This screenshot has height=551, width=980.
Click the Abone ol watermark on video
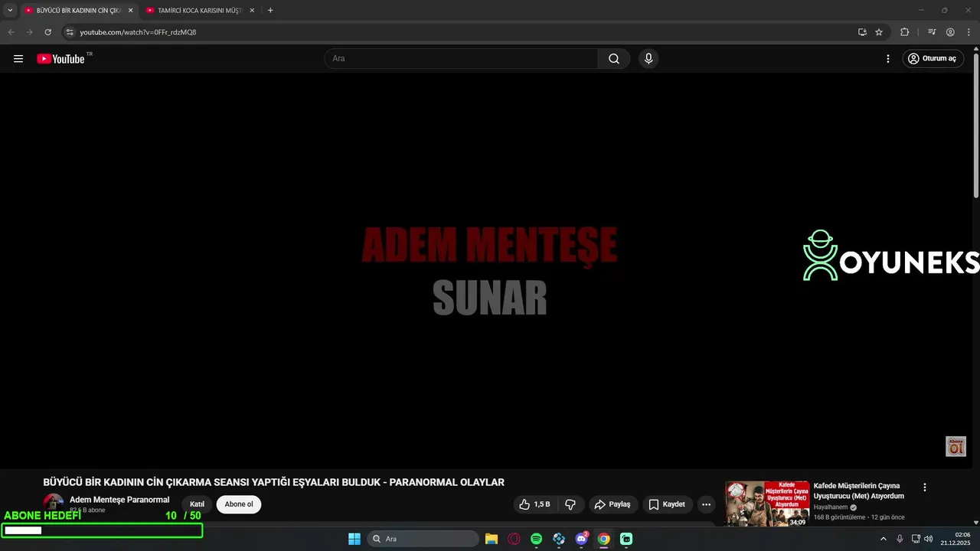click(955, 446)
